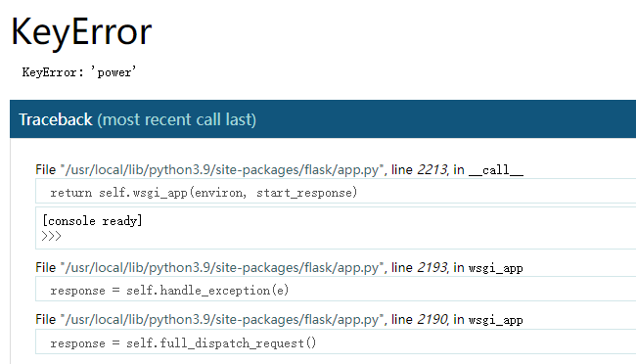The height and width of the screenshot is (364, 636).
Task: Expand the 'self.handle_exception(e)' source line
Action: (336, 291)
